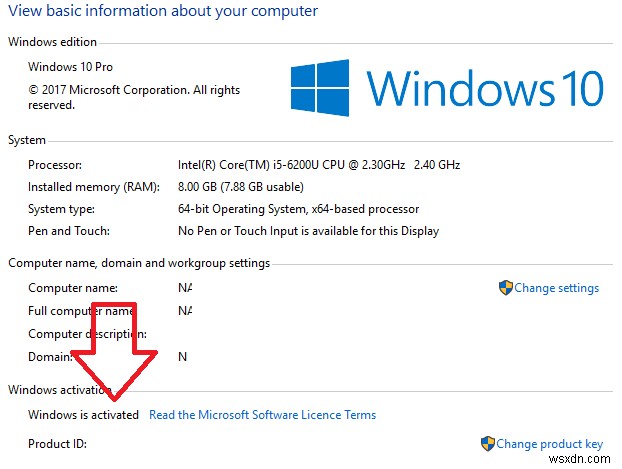Click the shield icon beside Change product key
This screenshot has height=469, width=622.
coord(487,443)
